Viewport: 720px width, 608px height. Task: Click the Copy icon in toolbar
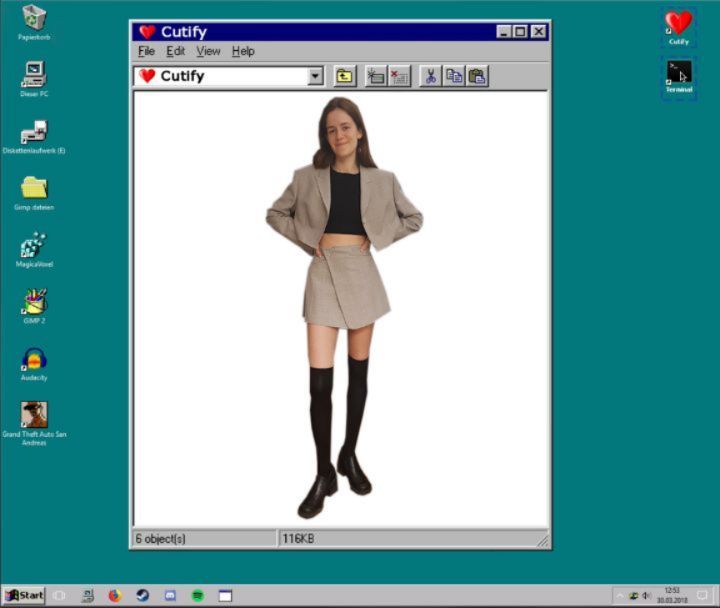click(454, 76)
